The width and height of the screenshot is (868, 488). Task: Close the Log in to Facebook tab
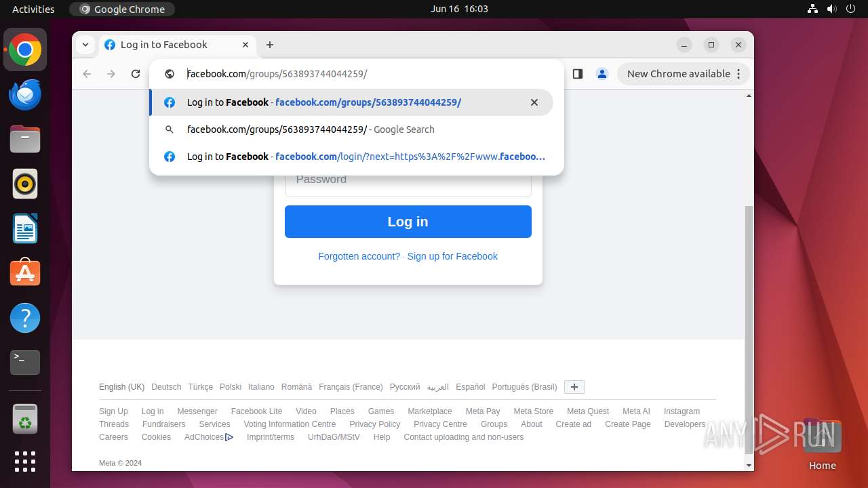[245, 45]
